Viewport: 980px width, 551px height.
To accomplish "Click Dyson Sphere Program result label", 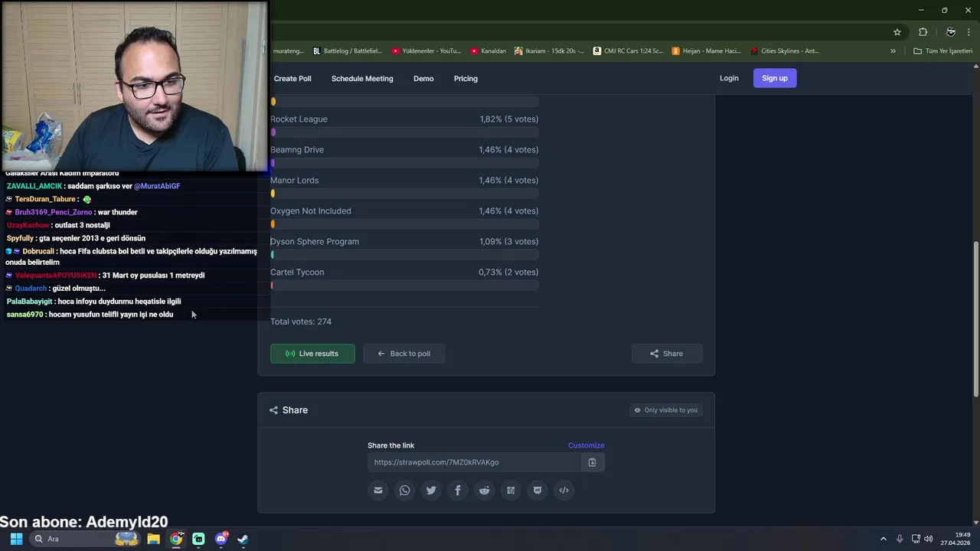I will pyautogui.click(x=315, y=242).
